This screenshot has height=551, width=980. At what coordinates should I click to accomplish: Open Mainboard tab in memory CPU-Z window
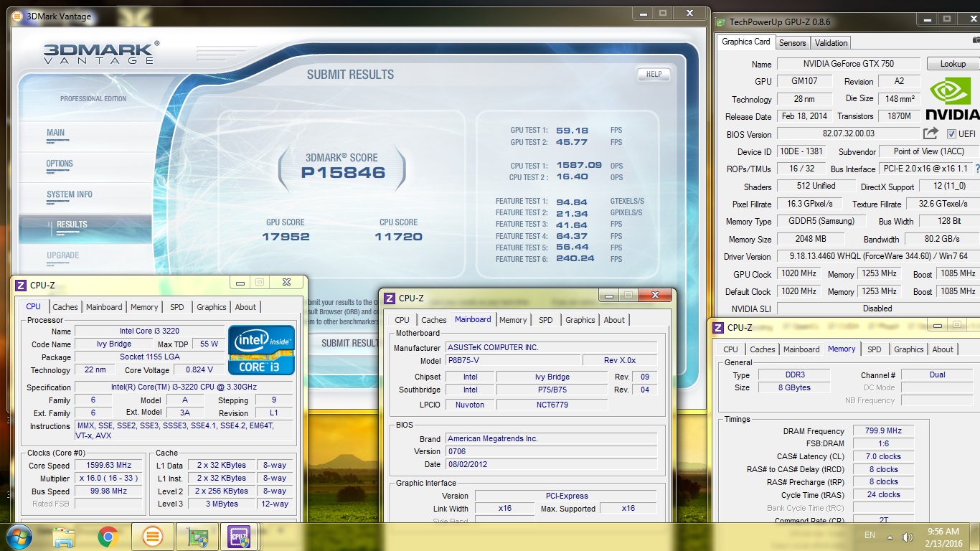[x=801, y=349]
